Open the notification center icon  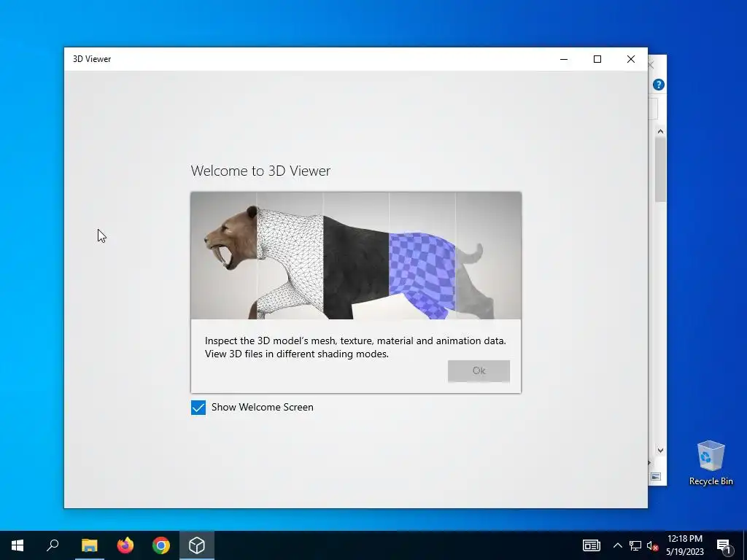coord(724,545)
